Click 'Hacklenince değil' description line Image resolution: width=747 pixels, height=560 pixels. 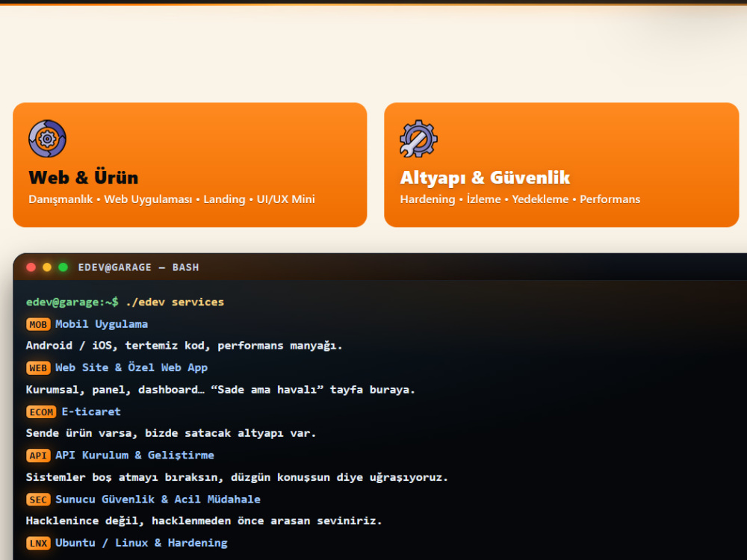click(x=204, y=521)
